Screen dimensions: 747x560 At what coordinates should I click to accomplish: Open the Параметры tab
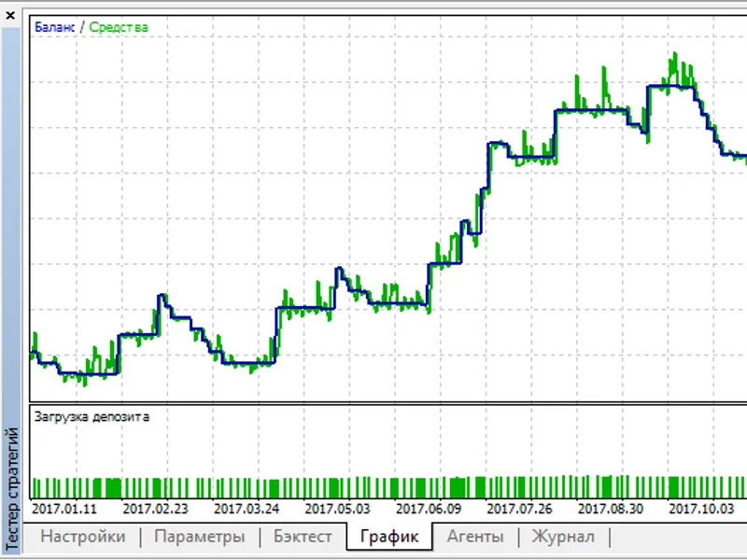200,537
